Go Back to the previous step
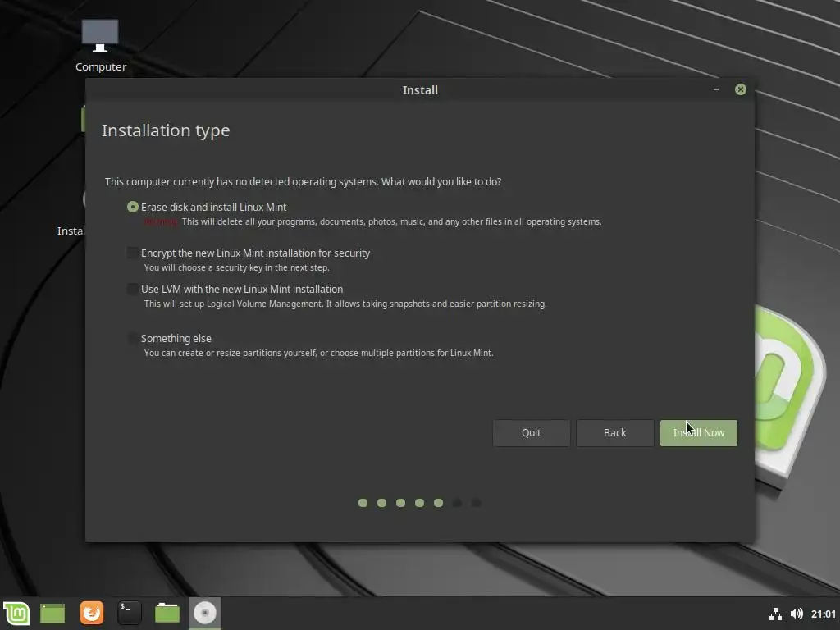Viewport: 840px width, 630px height. click(x=614, y=433)
